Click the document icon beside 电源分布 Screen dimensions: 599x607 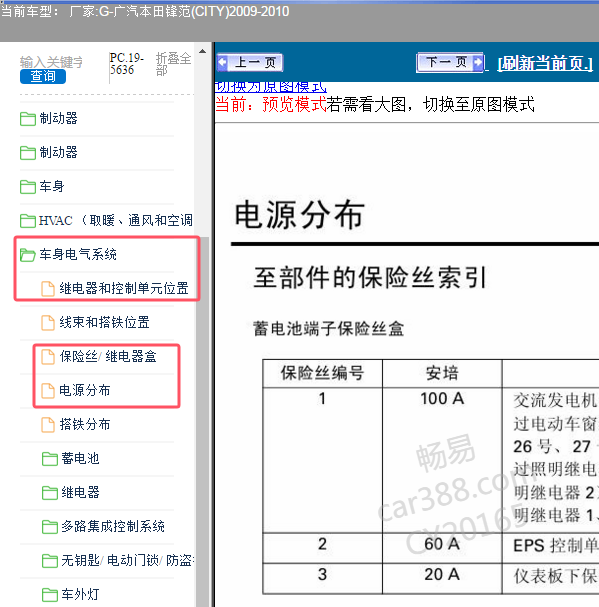(x=48, y=391)
